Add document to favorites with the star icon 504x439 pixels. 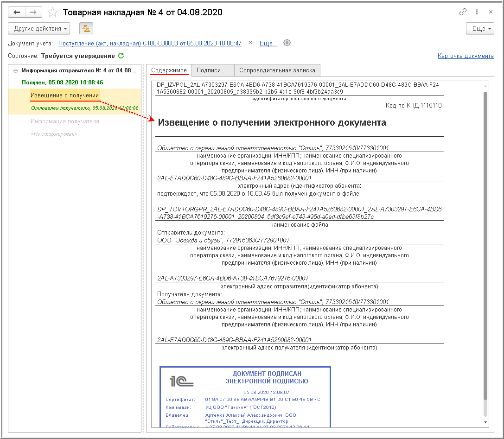(52, 13)
